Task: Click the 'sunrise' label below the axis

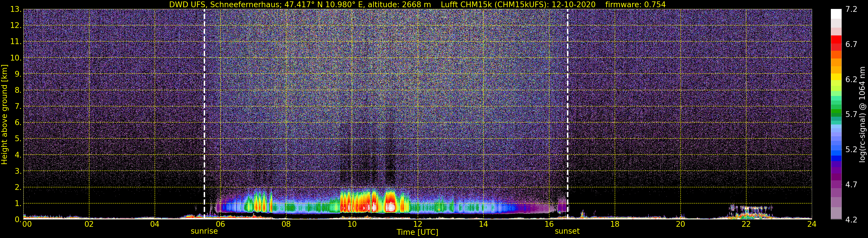Action: (204, 231)
